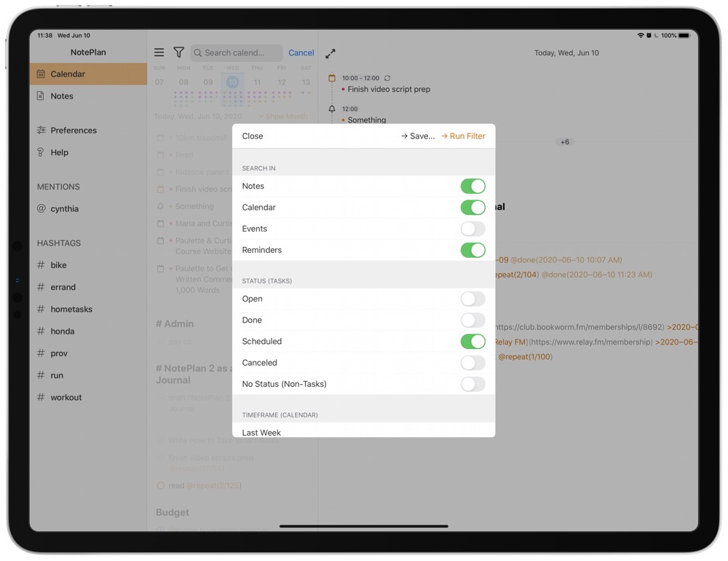Click the Admin heading in note
This screenshot has height=561, width=728.
[175, 324]
